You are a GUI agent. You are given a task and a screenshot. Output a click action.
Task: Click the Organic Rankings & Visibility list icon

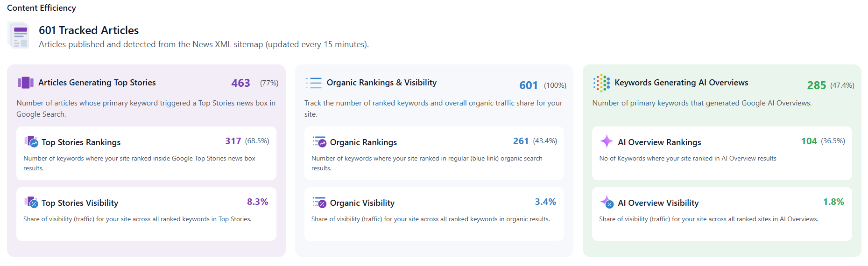tap(314, 83)
